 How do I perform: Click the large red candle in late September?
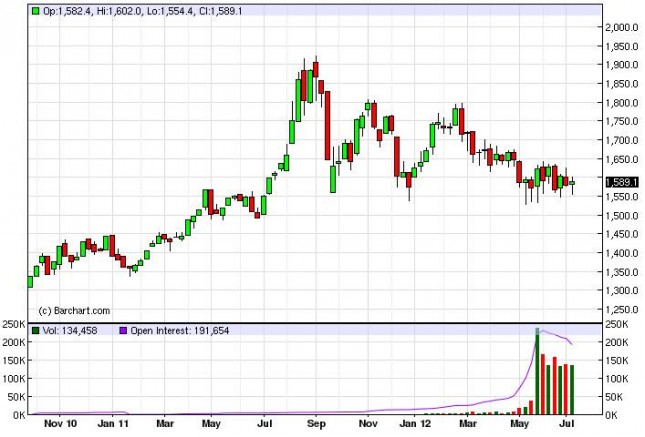[327, 126]
